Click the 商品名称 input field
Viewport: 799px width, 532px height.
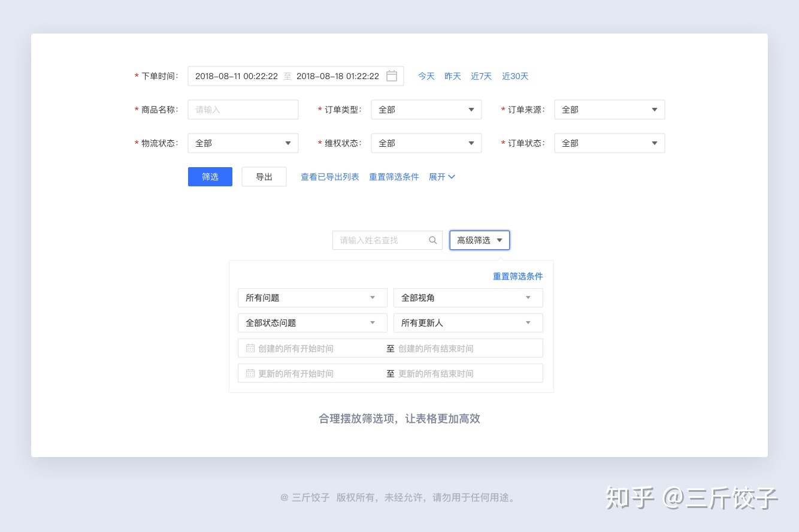click(x=243, y=110)
